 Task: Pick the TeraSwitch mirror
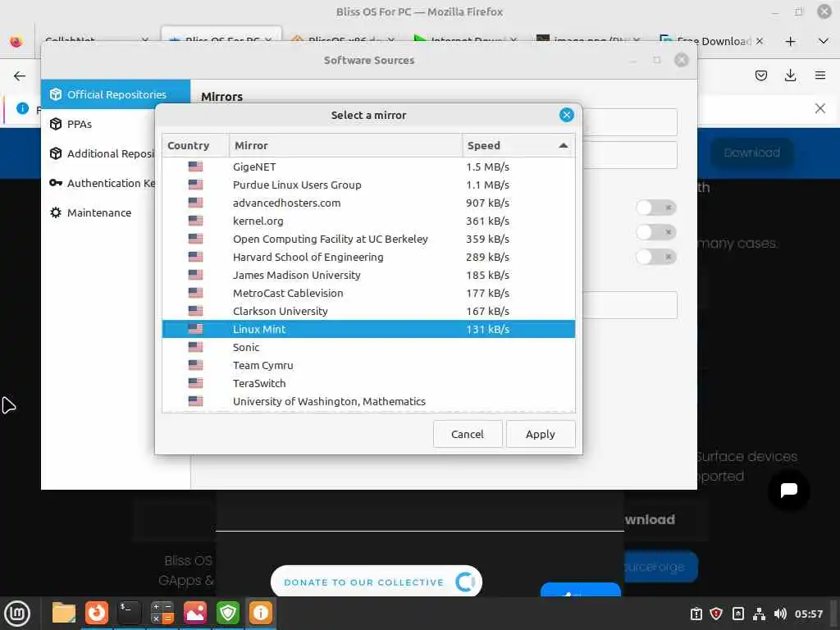tap(368, 383)
